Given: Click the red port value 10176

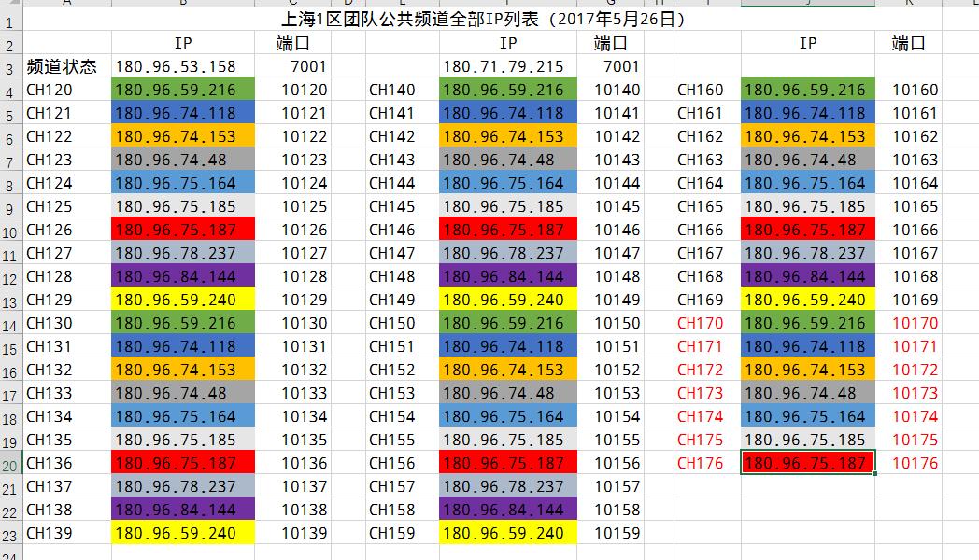Looking at the screenshot, I should [915, 463].
